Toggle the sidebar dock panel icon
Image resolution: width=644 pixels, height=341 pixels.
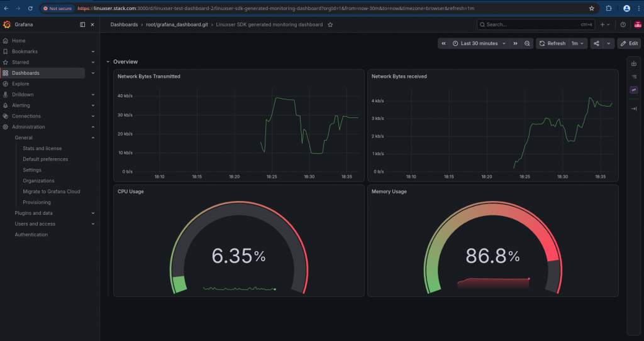[82, 24]
